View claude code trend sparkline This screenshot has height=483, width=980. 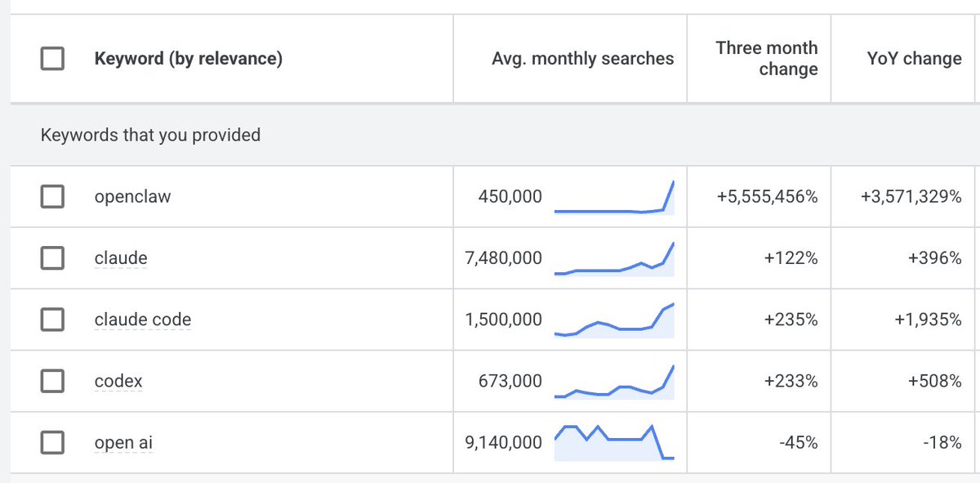(x=614, y=320)
